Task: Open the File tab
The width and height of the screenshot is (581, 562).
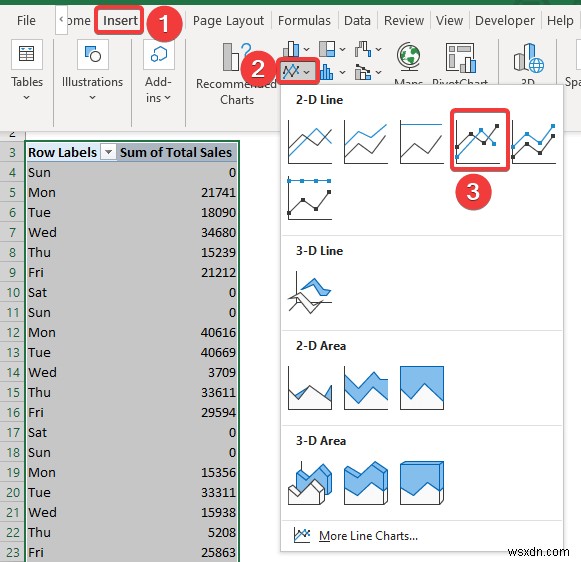Action: (x=26, y=20)
